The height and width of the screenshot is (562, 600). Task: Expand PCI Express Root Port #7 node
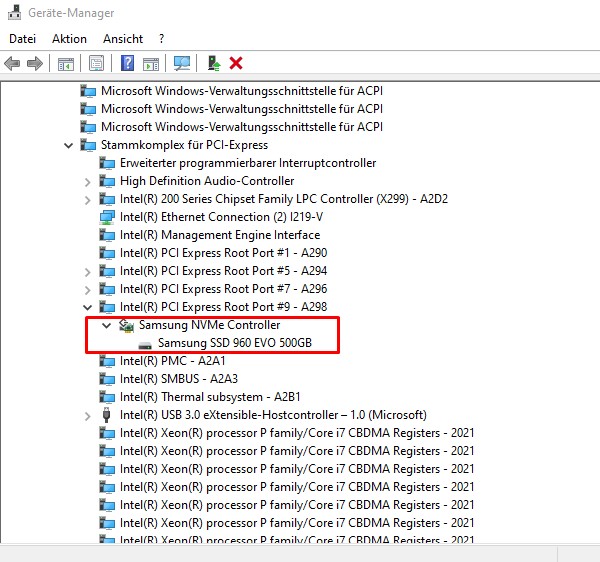pos(88,290)
